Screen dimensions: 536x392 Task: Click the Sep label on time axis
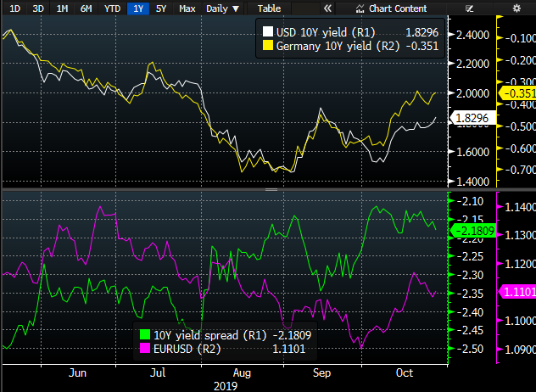321,372
